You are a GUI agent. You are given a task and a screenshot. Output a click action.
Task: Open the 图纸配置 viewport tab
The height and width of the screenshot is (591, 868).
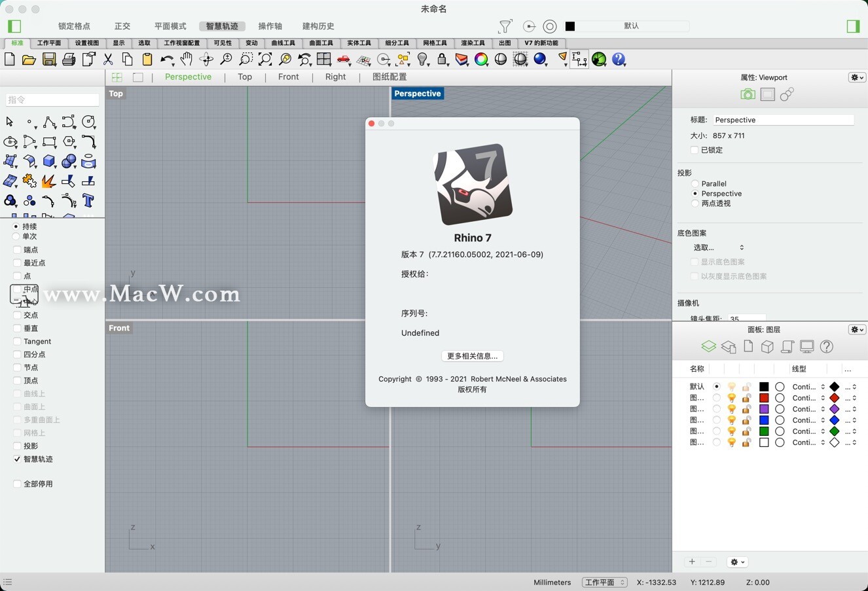[x=389, y=77]
